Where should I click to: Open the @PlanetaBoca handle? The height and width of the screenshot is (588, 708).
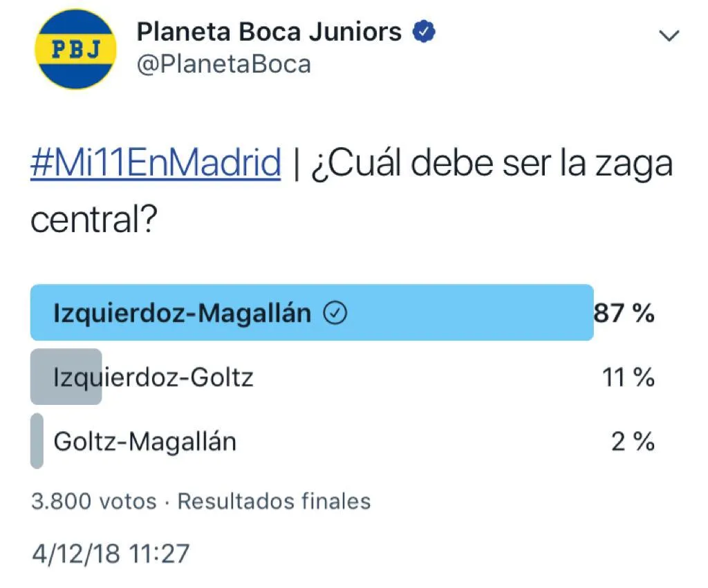click(x=223, y=64)
